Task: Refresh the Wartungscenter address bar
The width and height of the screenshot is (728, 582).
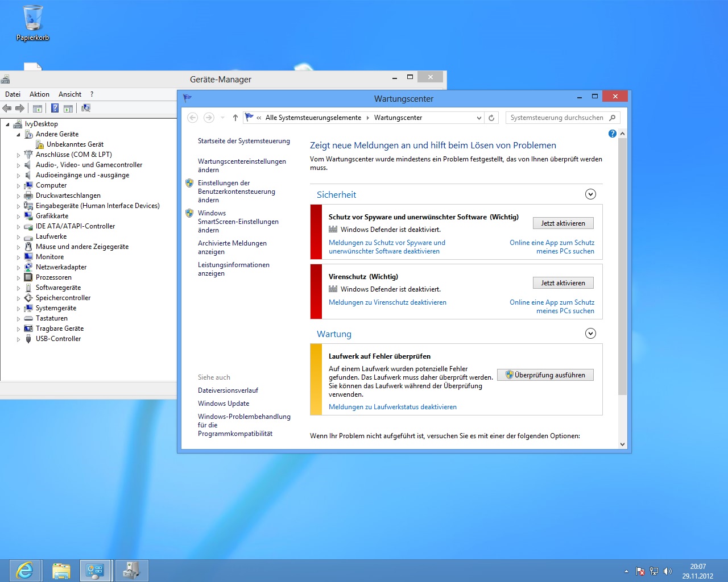Action: point(491,118)
